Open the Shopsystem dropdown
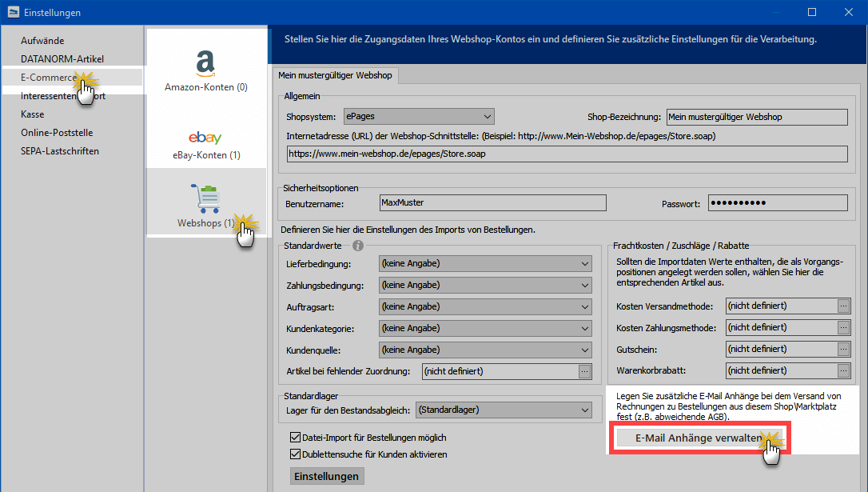This screenshot has width=868, height=492. click(x=419, y=116)
